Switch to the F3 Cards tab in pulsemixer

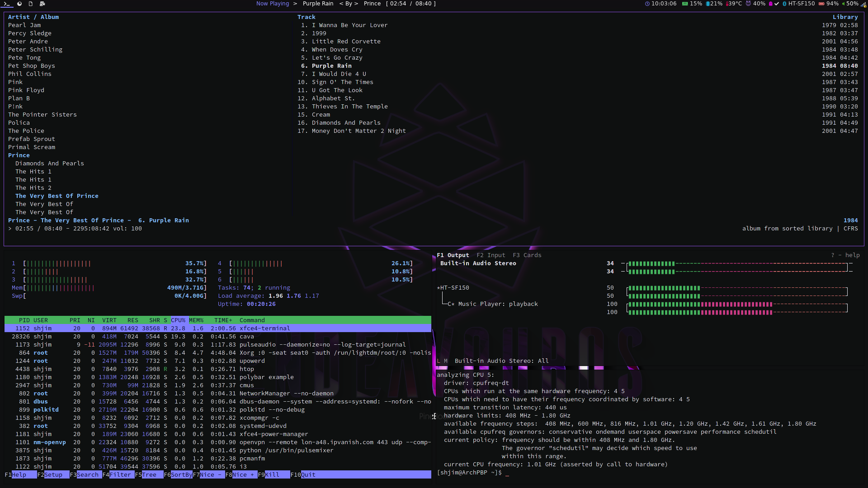click(x=527, y=255)
